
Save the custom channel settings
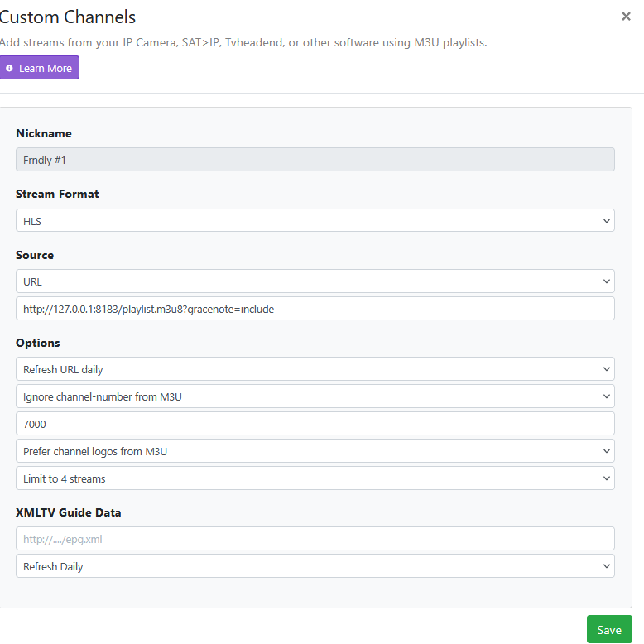coord(608,630)
